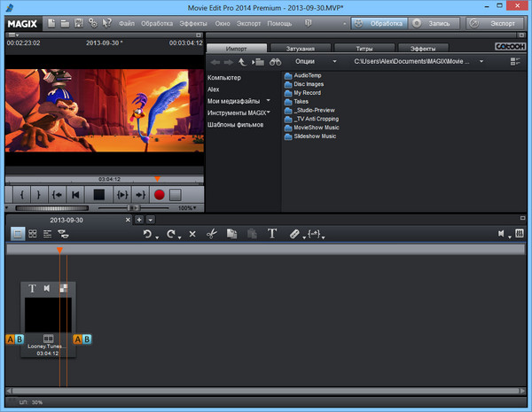Viewport: 532px width, 412px height.
Task: Click the title T icon on the Looney Tunes clip
Action: (33, 288)
